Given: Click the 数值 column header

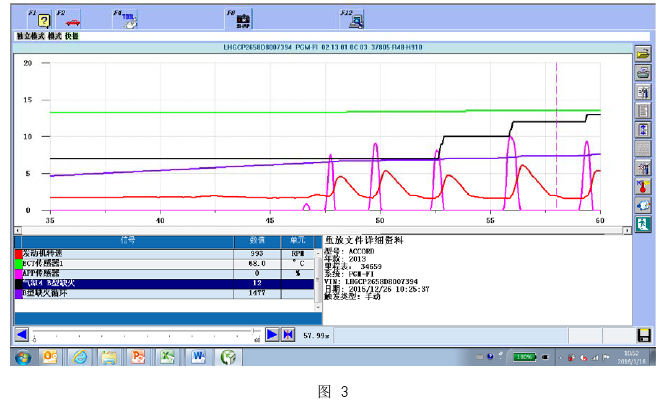Looking at the screenshot, I should point(255,241).
